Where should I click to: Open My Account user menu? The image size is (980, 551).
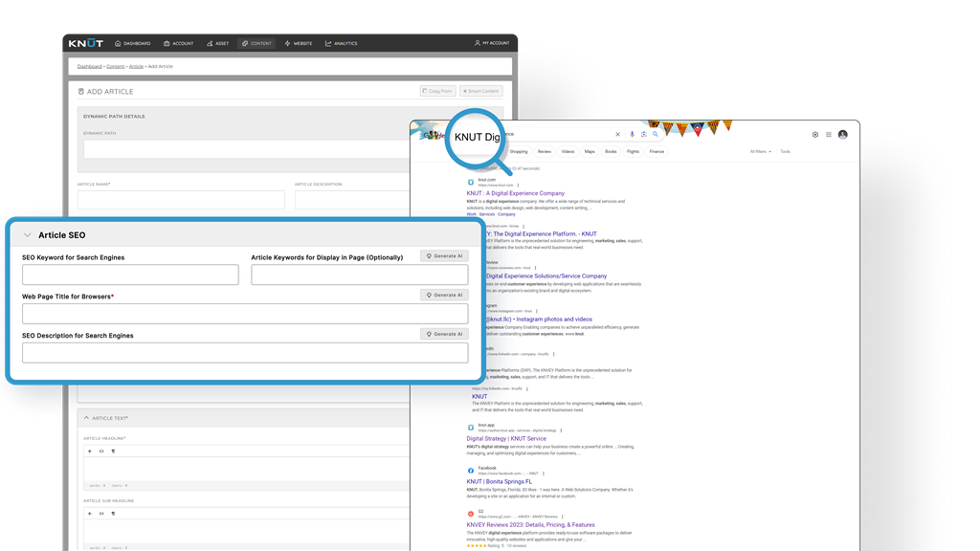(x=492, y=43)
